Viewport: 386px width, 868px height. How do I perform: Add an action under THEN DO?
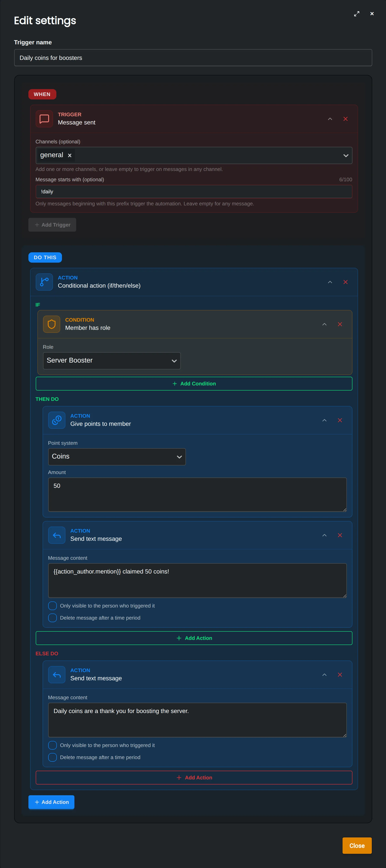(194, 638)
